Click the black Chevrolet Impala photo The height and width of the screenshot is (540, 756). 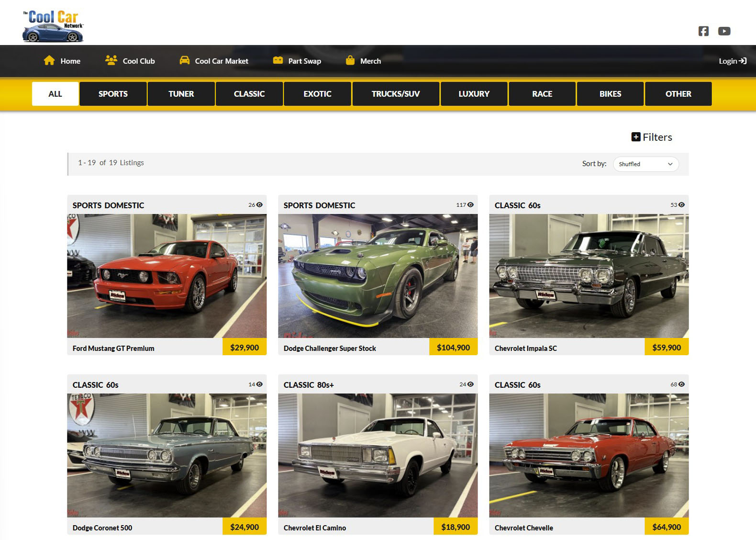tap(589, 276)
